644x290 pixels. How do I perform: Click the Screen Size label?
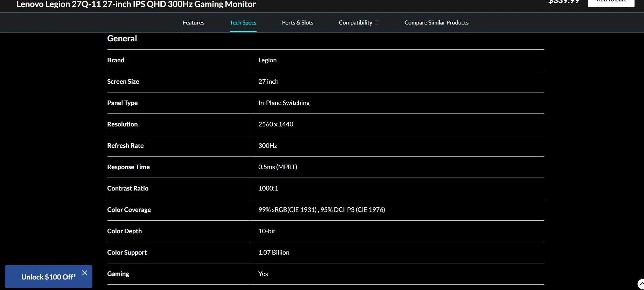[x=123, y=82]
